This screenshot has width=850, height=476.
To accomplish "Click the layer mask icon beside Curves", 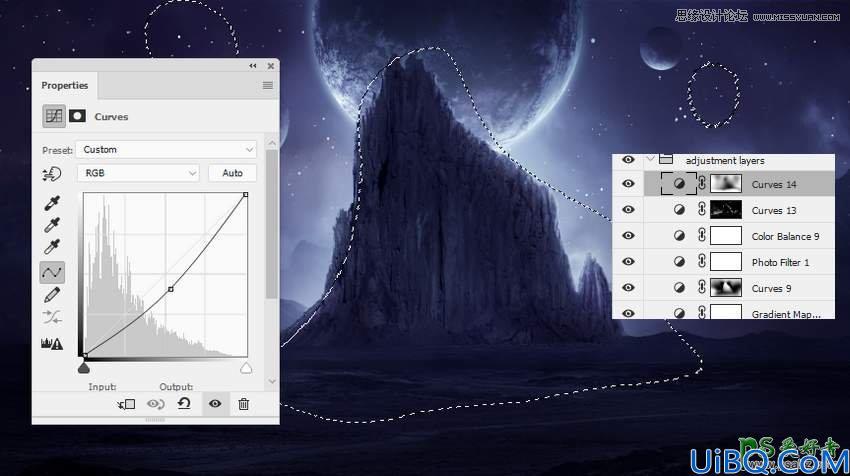I will 78,116.
